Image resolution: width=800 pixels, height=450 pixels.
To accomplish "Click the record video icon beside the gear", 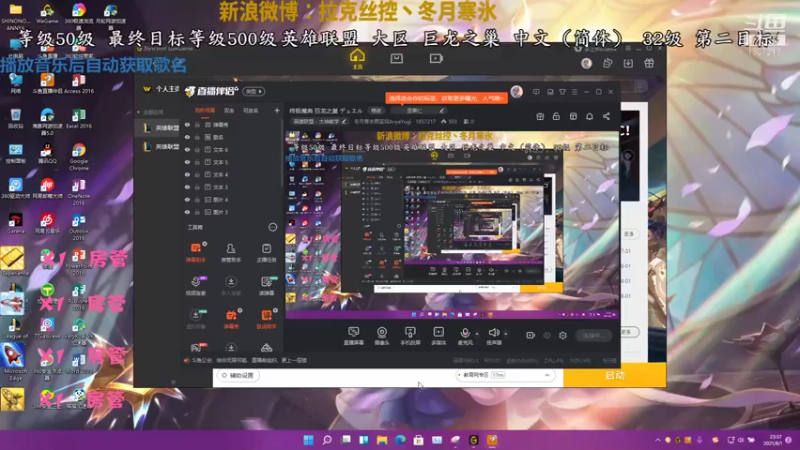I will [x=531, y=335].
